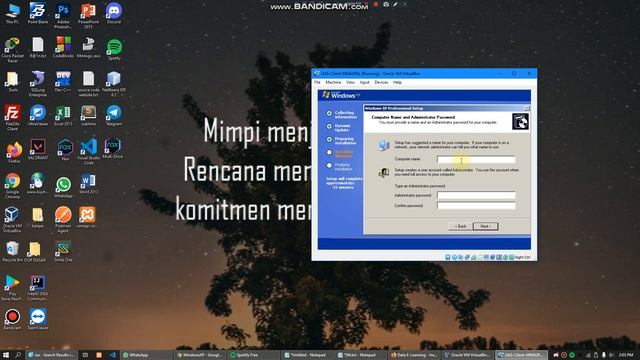Open the File menu in VirtualBox
This screenshot has height=360, width=640.
coord(317,82)
